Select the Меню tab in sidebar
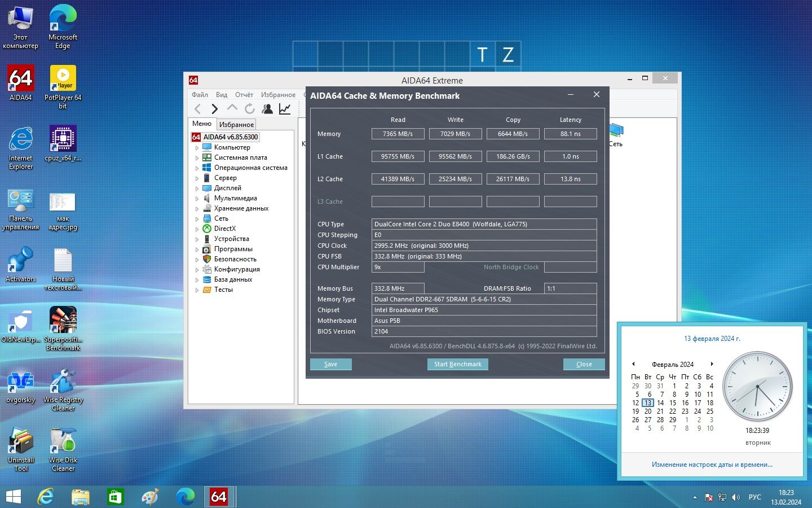The height and width of the screenshot is (508, 812). [x=202, y=124]
